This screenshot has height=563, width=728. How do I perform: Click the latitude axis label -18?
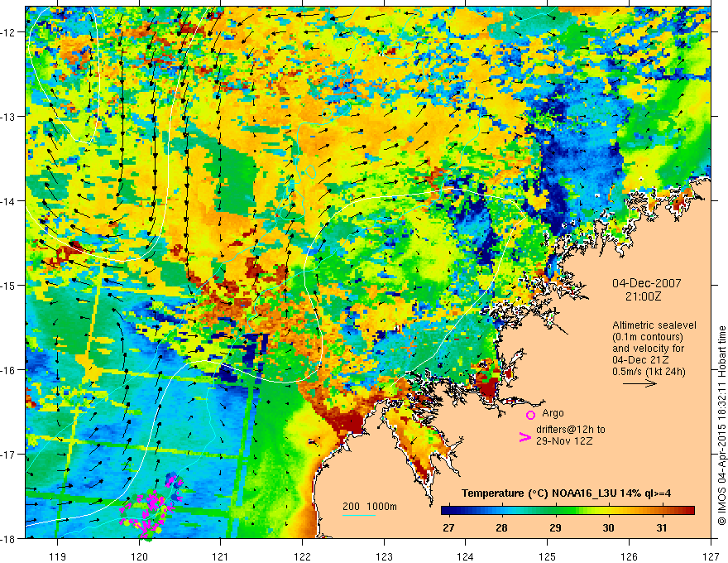tap(9, 538)
